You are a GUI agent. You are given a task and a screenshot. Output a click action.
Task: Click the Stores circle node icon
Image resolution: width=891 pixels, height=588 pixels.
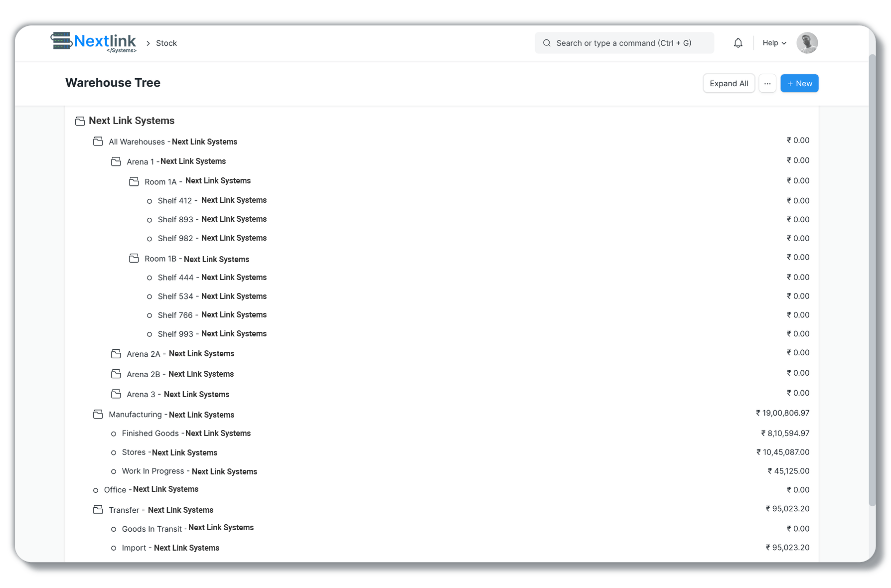pyautogui.click(x=114, y=453)
